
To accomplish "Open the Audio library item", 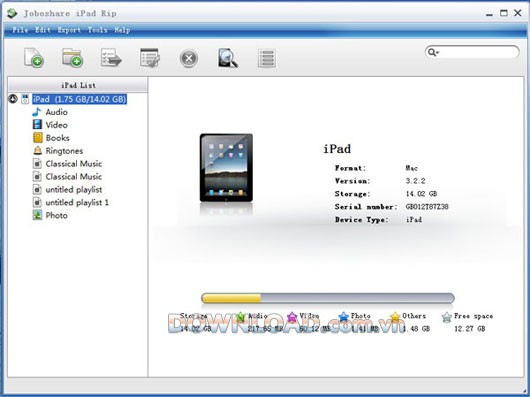I will point(56,112).
